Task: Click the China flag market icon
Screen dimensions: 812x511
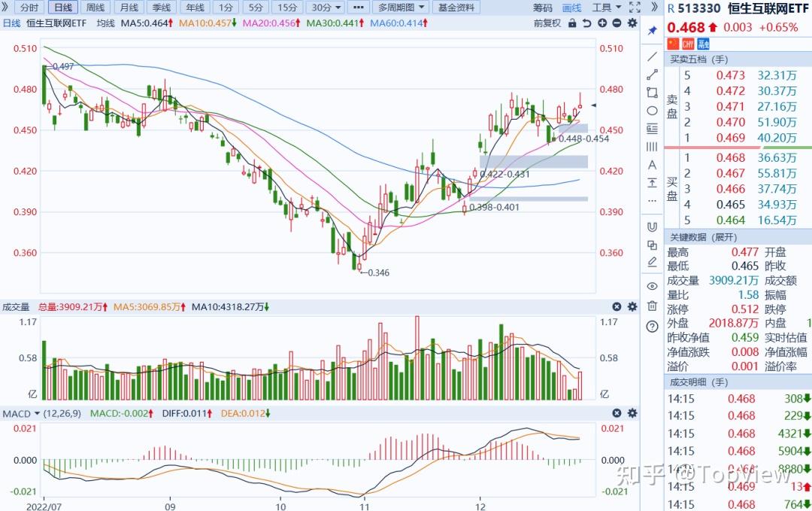Action: (673, 44)
